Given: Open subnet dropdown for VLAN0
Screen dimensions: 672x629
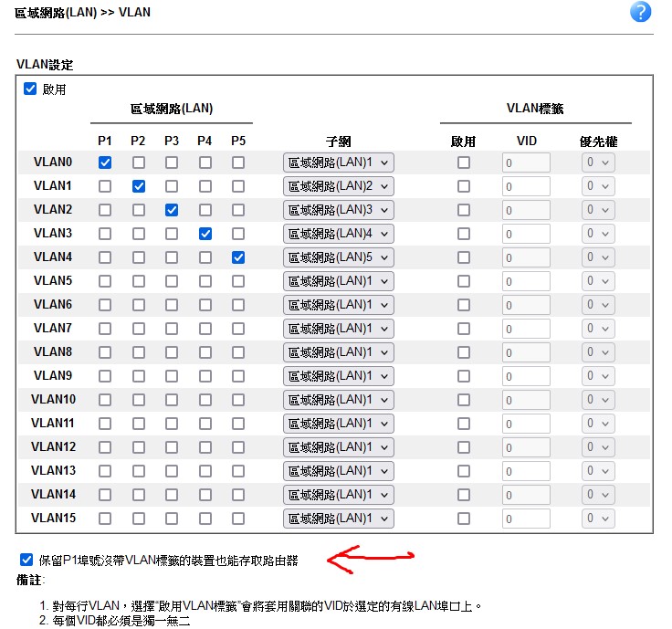Looking at the screenshot, I should (x=339, y=162).
